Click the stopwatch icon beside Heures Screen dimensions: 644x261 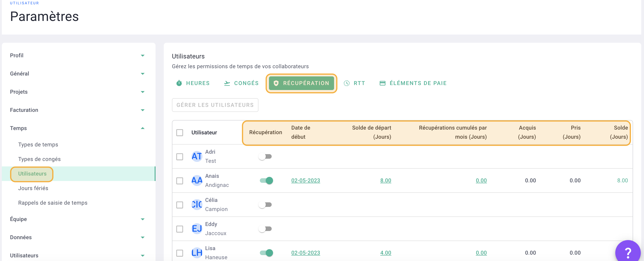click(179, 83)
